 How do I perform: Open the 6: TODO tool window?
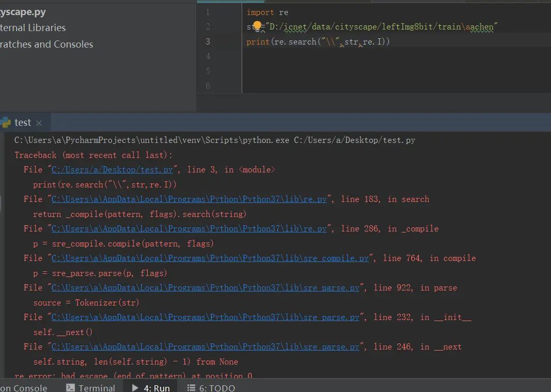(211, 388)
